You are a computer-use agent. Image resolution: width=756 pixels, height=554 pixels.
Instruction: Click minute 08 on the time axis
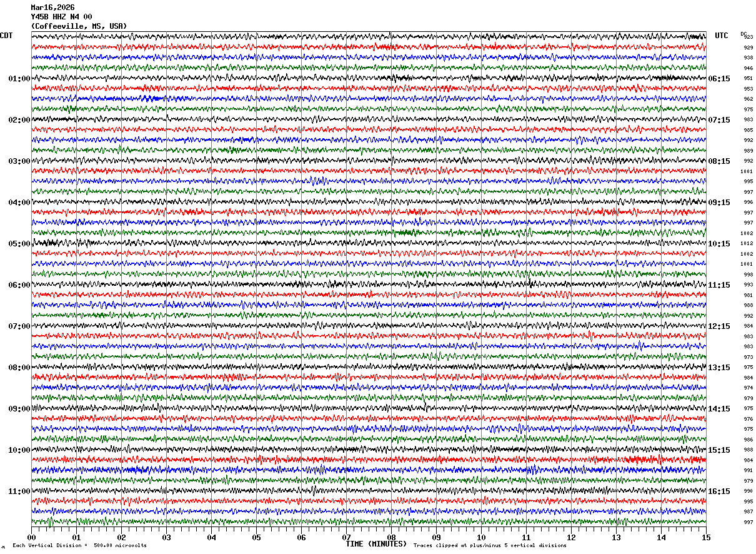click(x=391, y=537)
